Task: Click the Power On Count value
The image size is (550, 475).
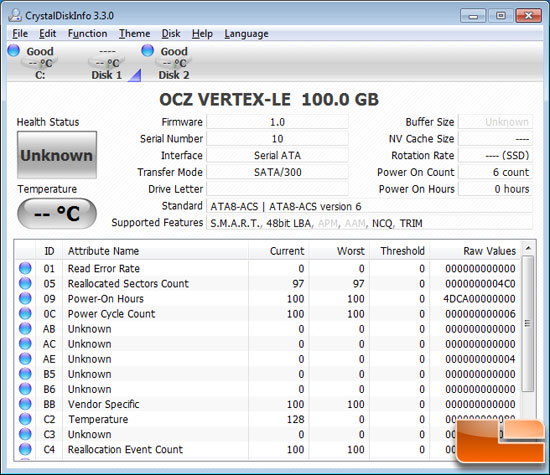Action: [x=496, y=172]
